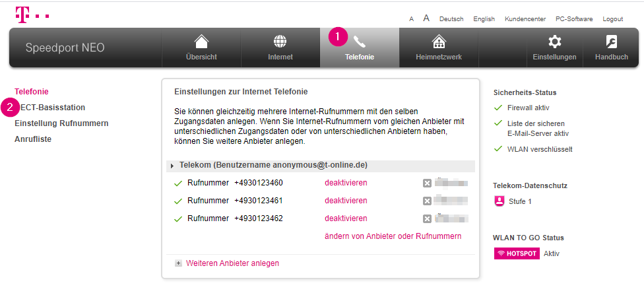
Task: Open the Heimnetzwerk network house icon
Action: tap(439, 42)
